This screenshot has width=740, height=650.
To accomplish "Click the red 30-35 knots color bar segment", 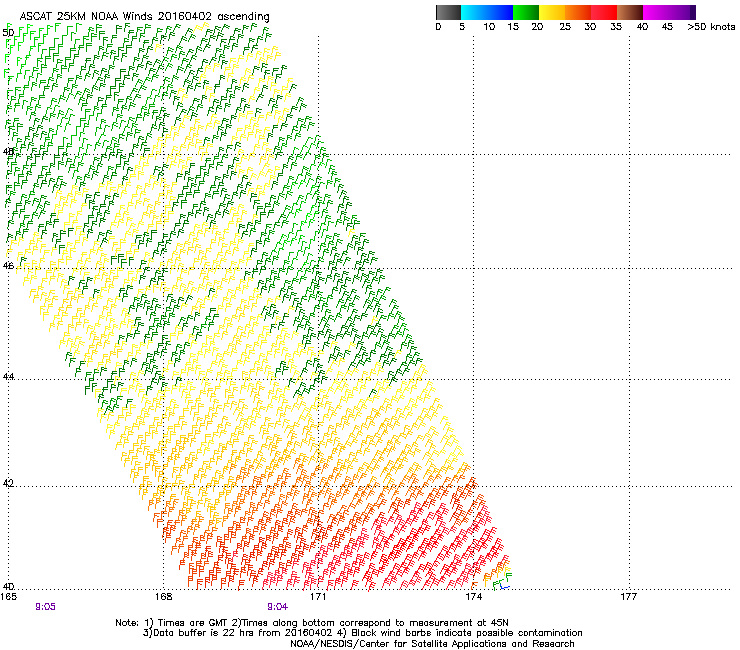I will [x=604, y=12].
